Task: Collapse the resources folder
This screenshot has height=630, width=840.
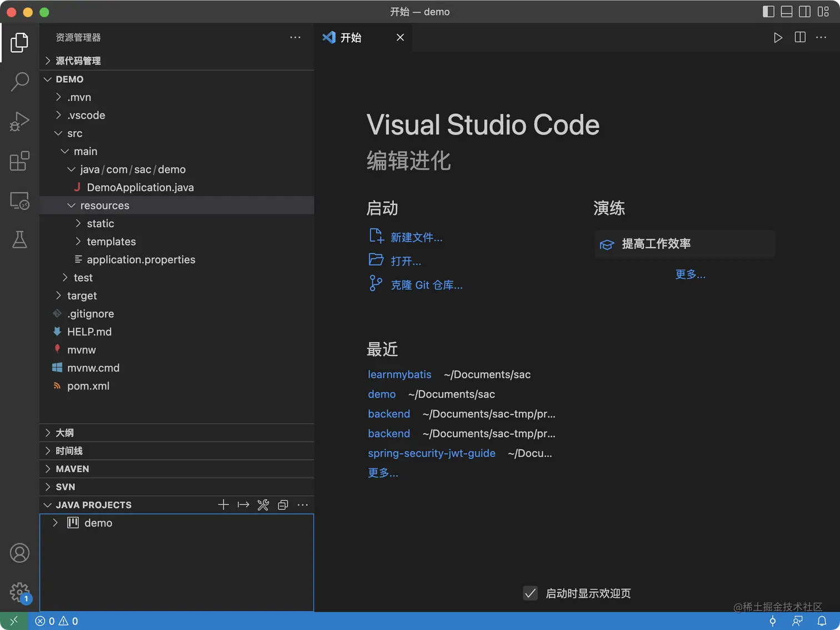Action: coord(177,205)
